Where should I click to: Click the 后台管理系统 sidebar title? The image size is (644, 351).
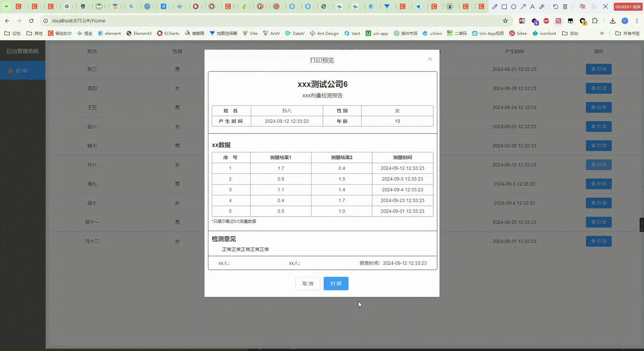(22, 51)
